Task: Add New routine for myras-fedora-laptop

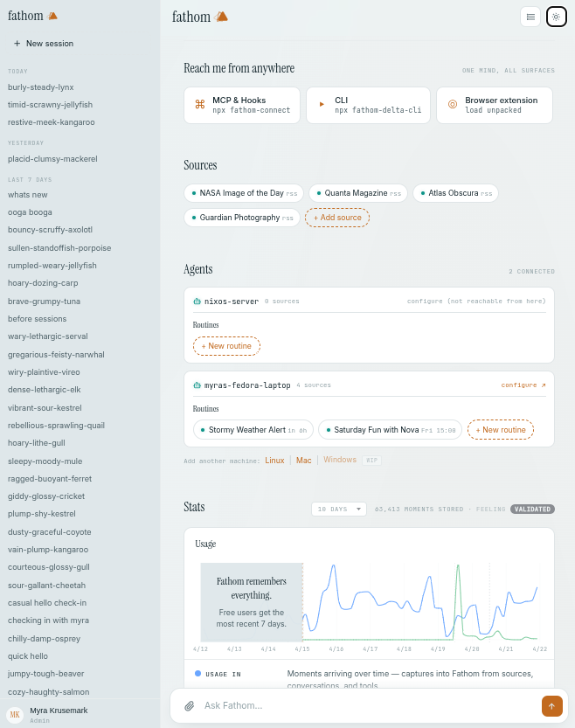Action: (500, 430)
